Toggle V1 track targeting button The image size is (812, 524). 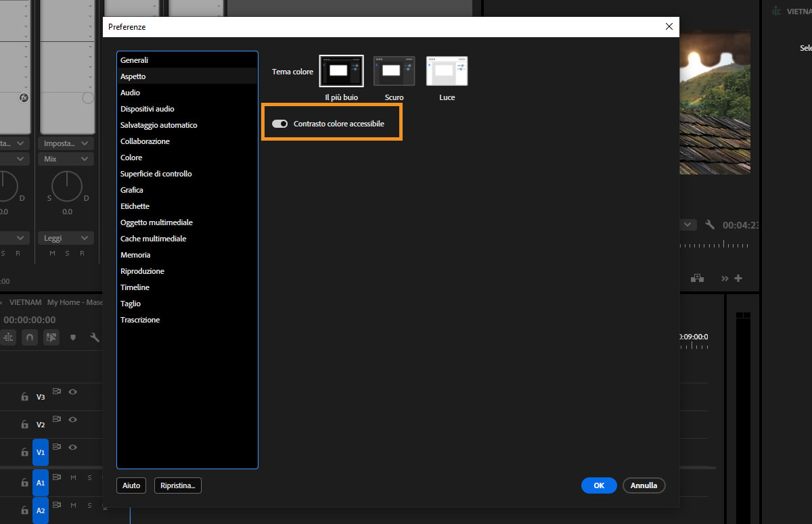point(41,452)
